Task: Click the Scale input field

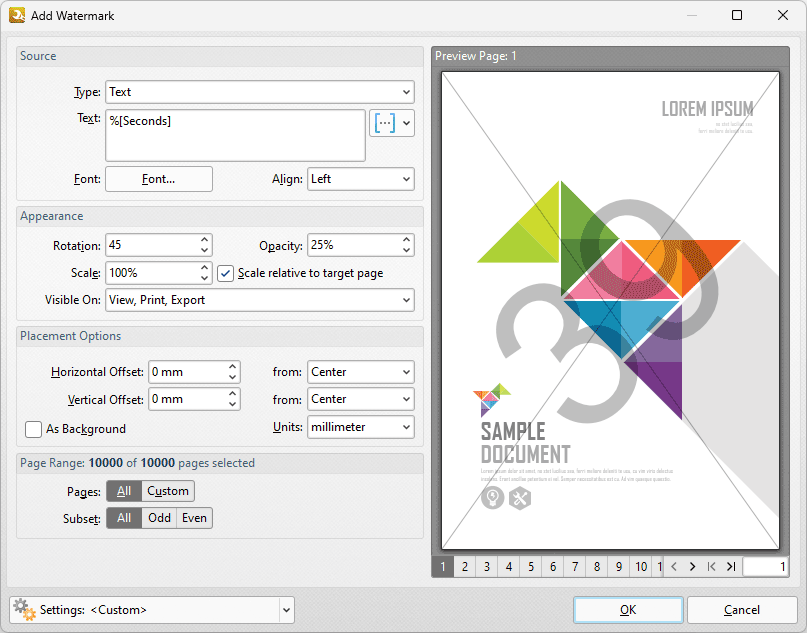Action: click(152, 273)
